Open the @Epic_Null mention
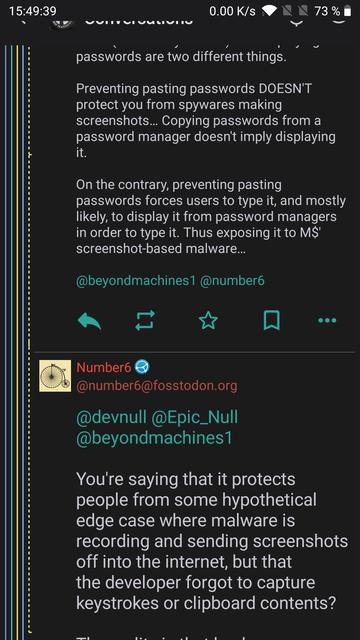This screenshot has width=360, height=640. [x=195, y=417]
